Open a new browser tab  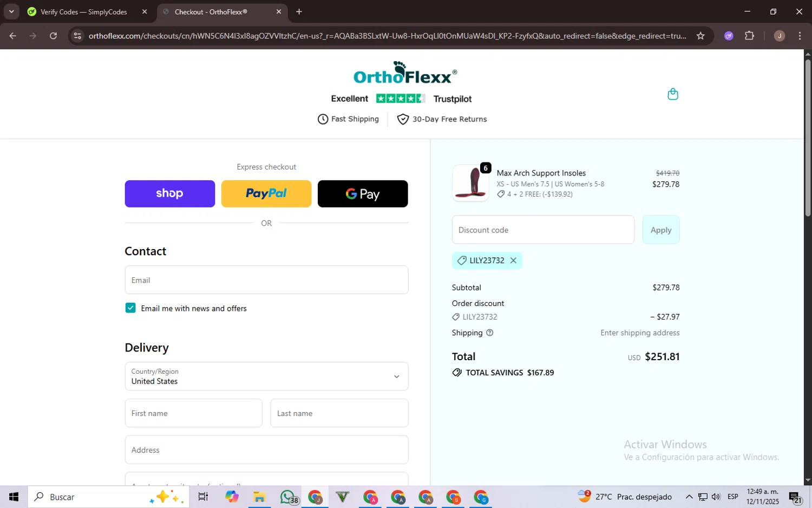(x=299, y=11)
